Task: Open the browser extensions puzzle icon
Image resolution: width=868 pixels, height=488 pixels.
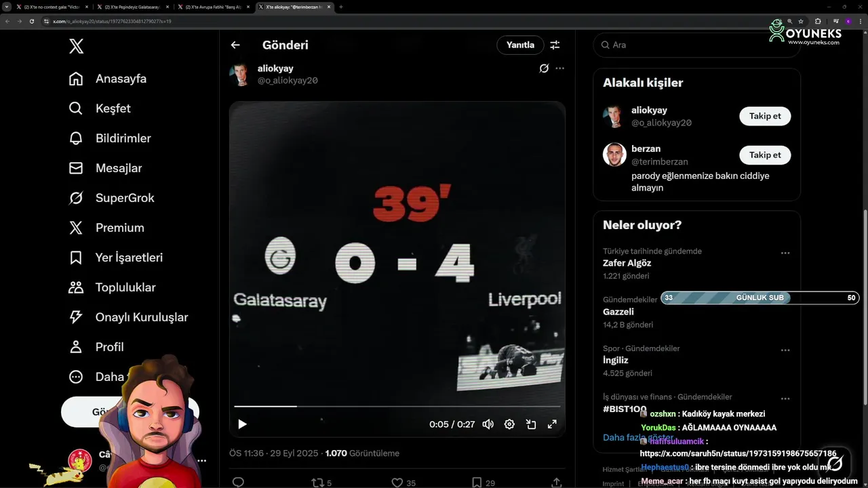Action: 818,21
